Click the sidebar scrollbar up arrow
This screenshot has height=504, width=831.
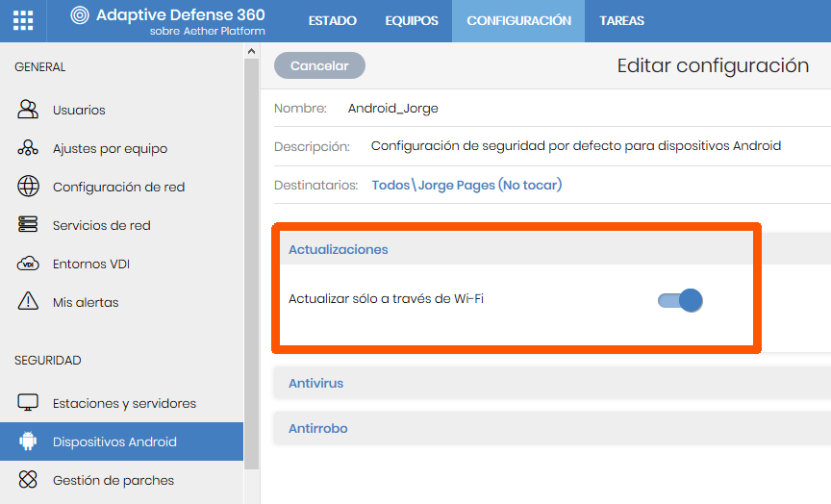click(251, 51)
